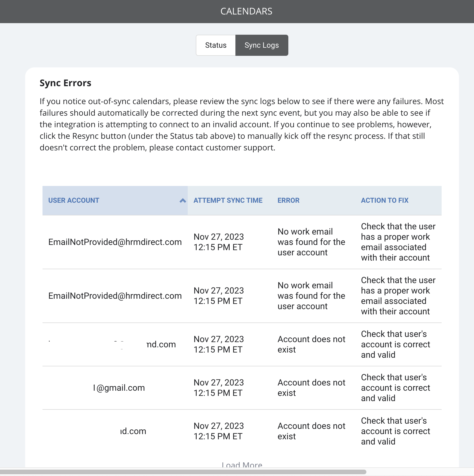Click 'Check that user's account' in gmail.com row

396,388
